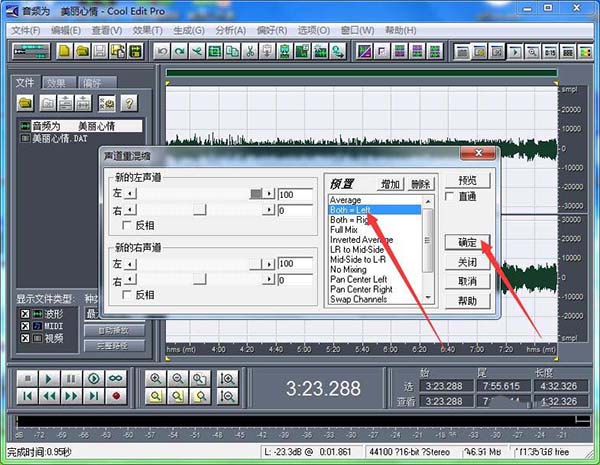
Task: Open the 选项(O) menu
Action: tap(314, 31)
